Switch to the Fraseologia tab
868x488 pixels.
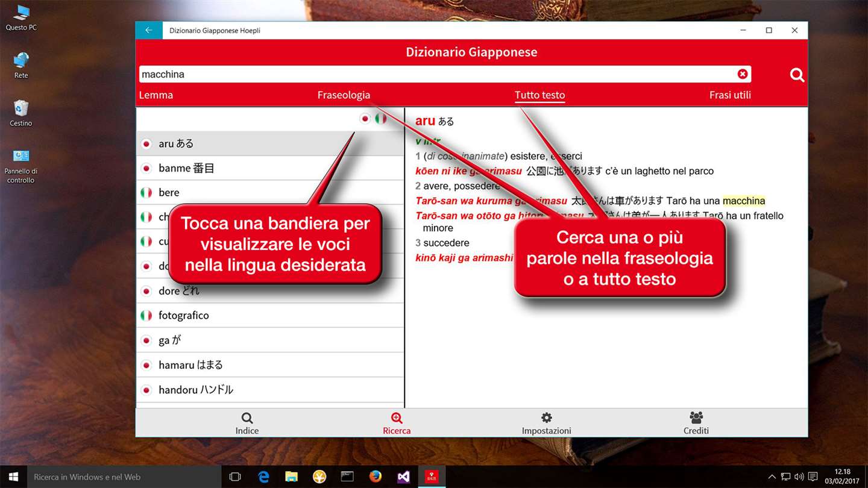[344, 95]
